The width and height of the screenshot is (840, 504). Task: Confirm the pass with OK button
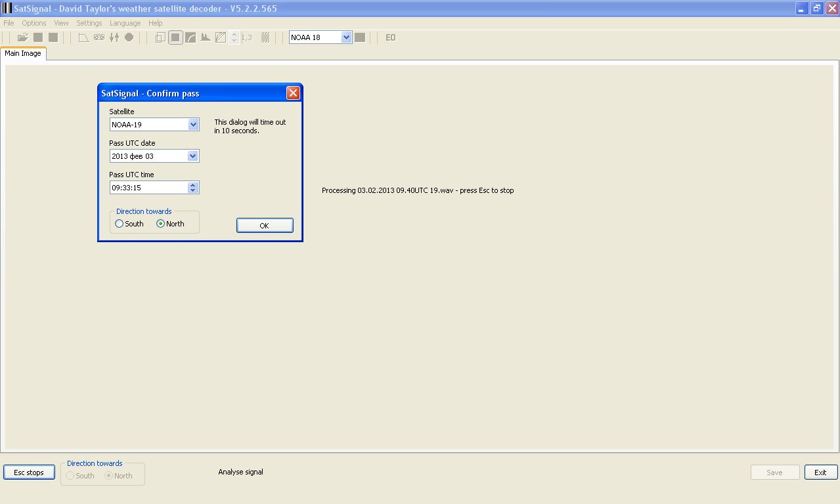click(265, 225)
